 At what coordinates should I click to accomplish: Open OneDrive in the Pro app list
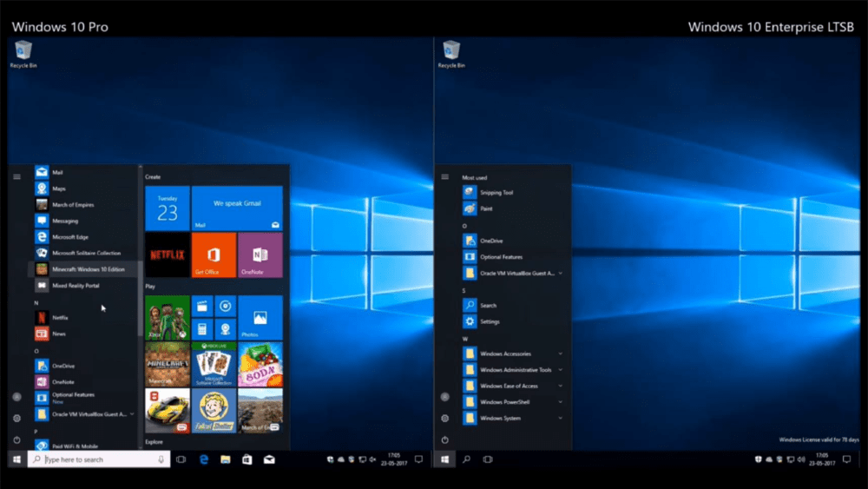pyautogui.click(x=83, y=366)
